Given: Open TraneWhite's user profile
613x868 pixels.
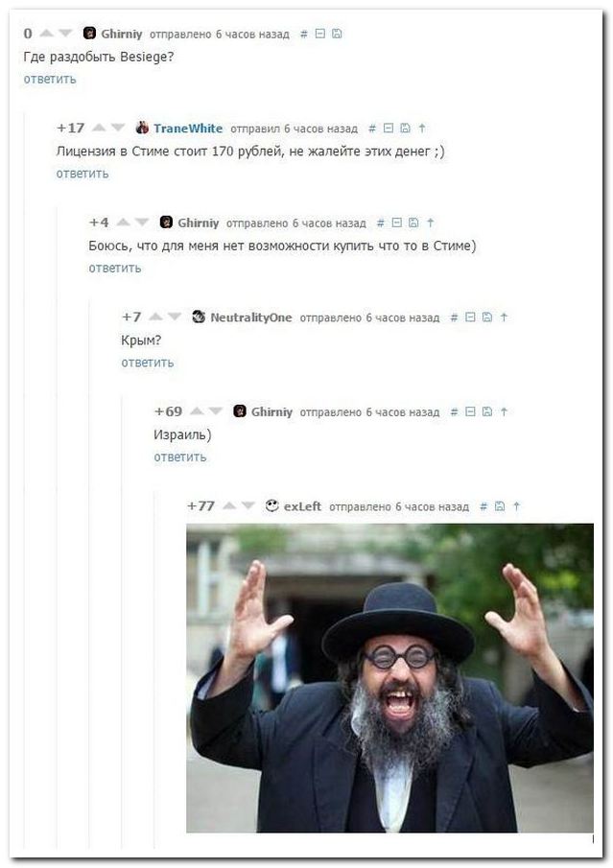Looking at the screenshot, I should pyautogui.click(x=188, y=129).
